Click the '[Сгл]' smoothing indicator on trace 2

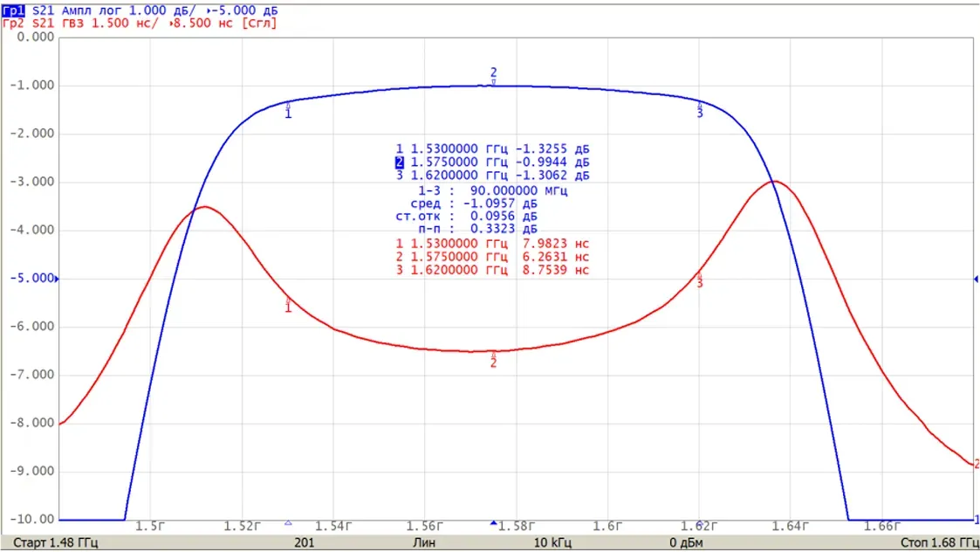pyautogui.click(x=259, y=24)
